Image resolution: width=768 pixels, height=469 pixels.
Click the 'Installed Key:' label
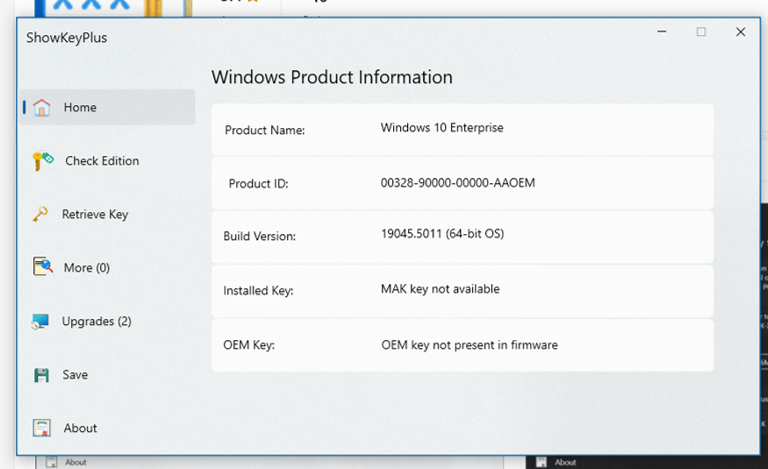point(258,291)
